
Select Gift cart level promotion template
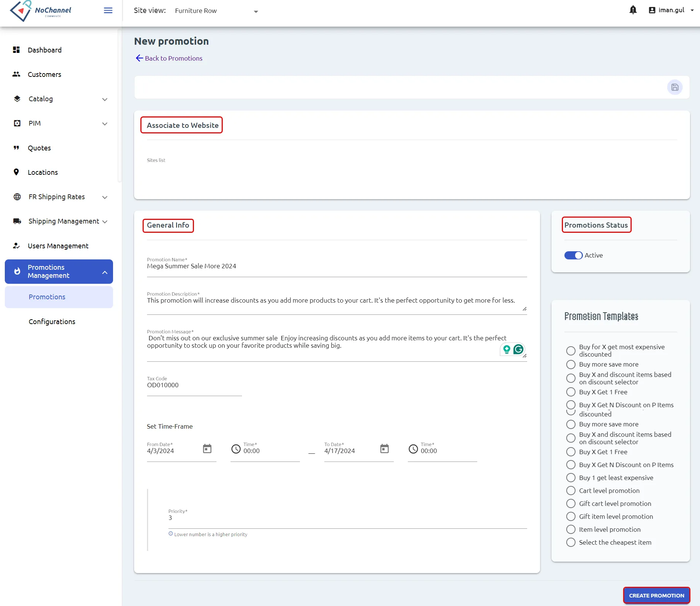pyautogui.click(x=571, y=504)
